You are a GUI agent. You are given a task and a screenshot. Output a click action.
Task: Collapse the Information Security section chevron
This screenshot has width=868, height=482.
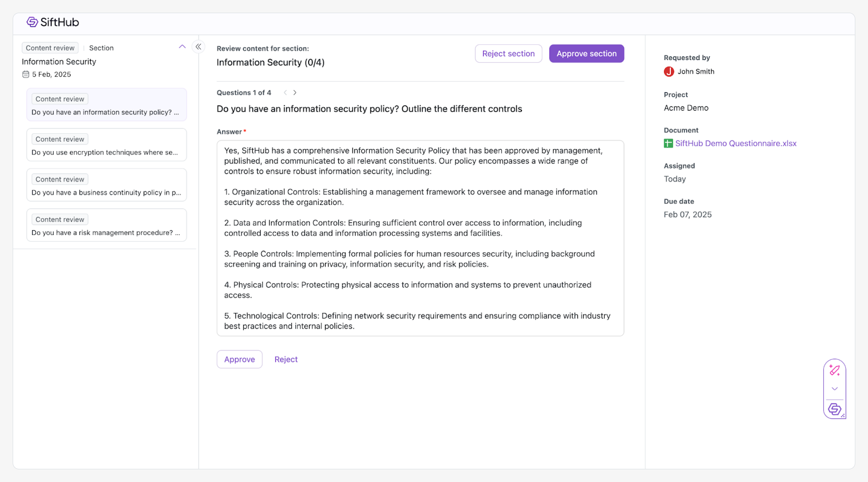tap(182, 47)
